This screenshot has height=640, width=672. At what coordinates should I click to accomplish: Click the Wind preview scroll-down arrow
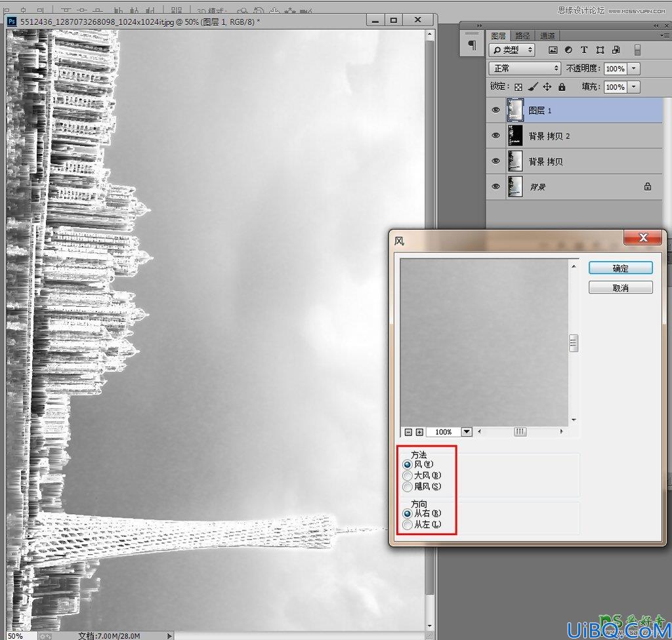tap(574, 420)
